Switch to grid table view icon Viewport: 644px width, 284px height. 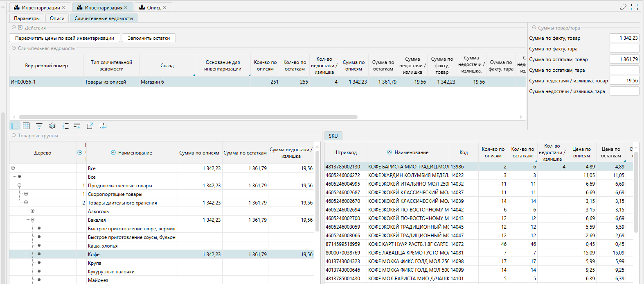coord(26,126)
